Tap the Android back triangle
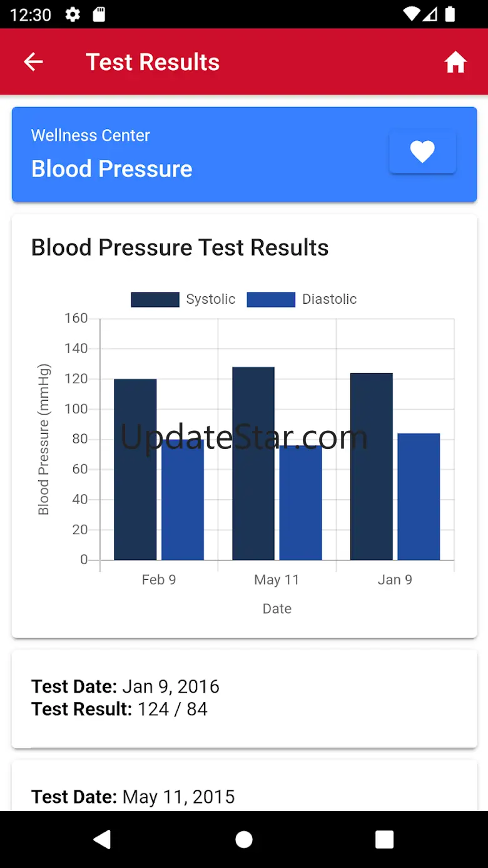This screenshot has height=868, width=488. point(103,839)
